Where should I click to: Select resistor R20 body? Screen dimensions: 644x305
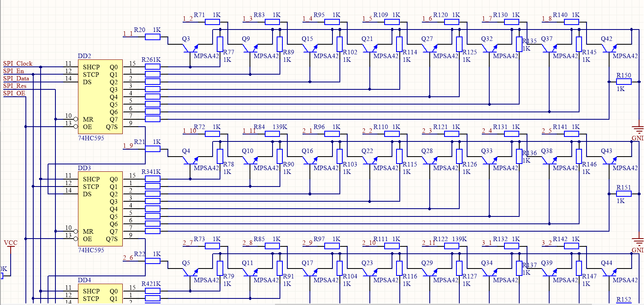(153, 37)
